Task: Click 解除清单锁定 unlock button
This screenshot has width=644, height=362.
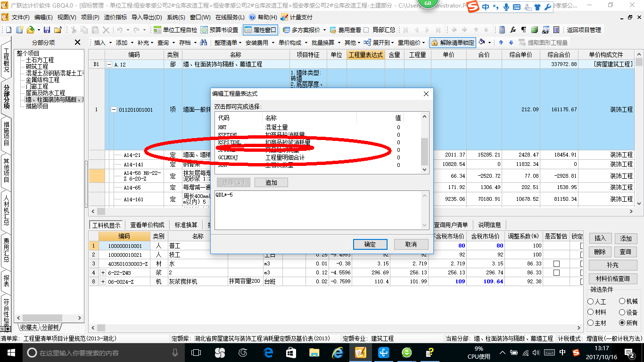Action: point(453,42)
